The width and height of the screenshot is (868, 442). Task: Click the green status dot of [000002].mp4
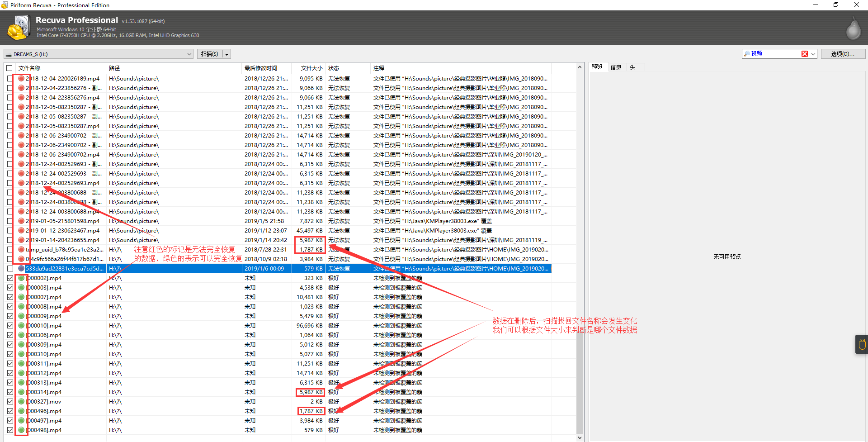click(x=21, y=278)
